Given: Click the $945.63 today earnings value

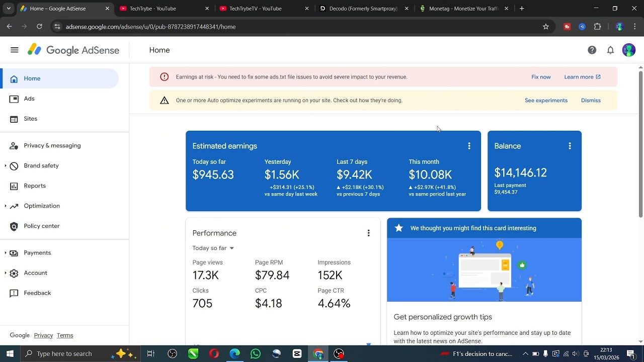Looking at the screenshot, I should (213, 174).
